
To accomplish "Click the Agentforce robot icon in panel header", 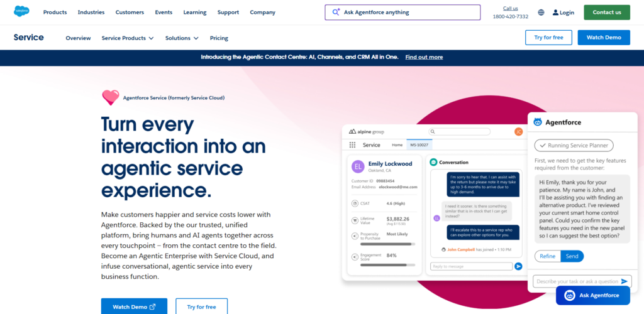I will pos(538,122).
